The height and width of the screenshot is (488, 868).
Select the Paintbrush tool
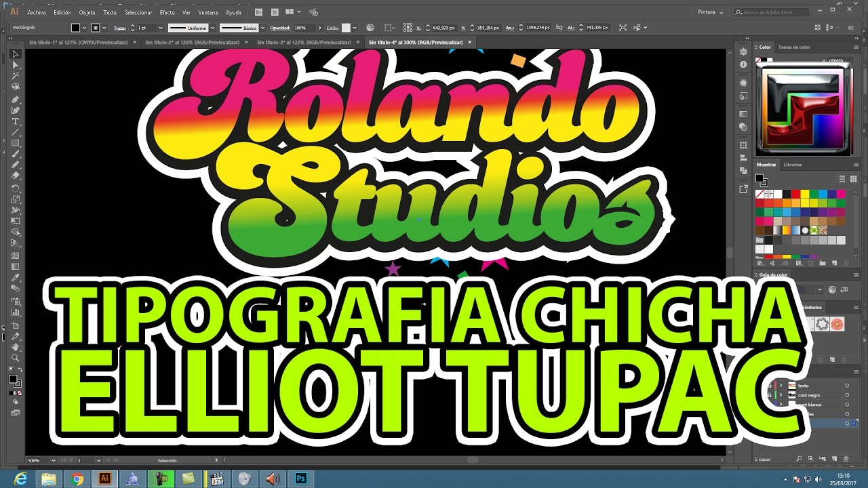(x=15, y=154)
